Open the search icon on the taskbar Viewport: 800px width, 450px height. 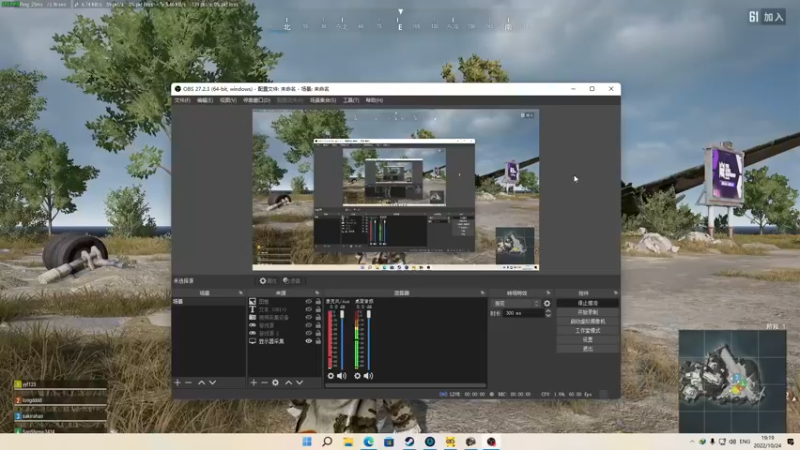(x=327, y=441)
